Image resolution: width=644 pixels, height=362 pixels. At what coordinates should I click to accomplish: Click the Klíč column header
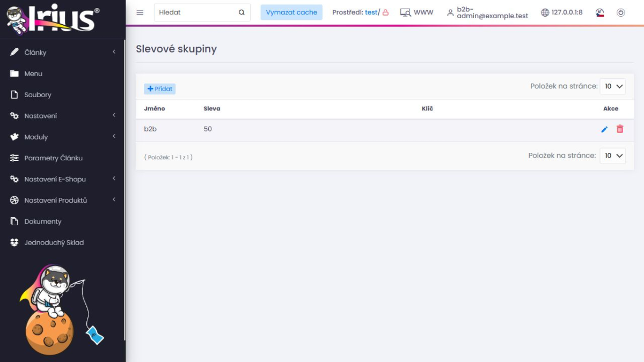pos(427,108)
